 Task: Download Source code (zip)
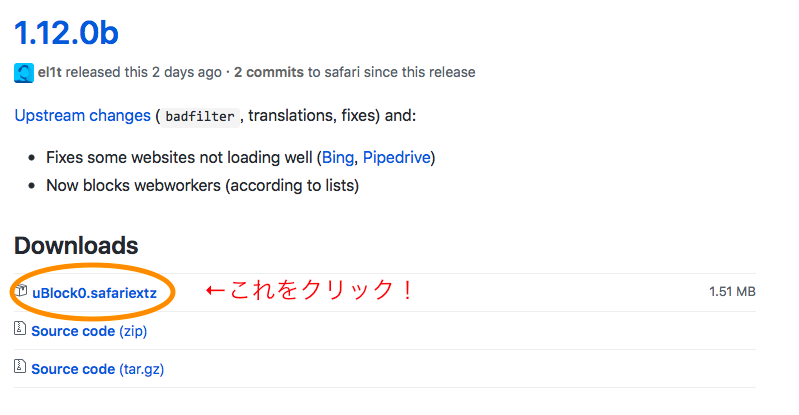[89, 331]
